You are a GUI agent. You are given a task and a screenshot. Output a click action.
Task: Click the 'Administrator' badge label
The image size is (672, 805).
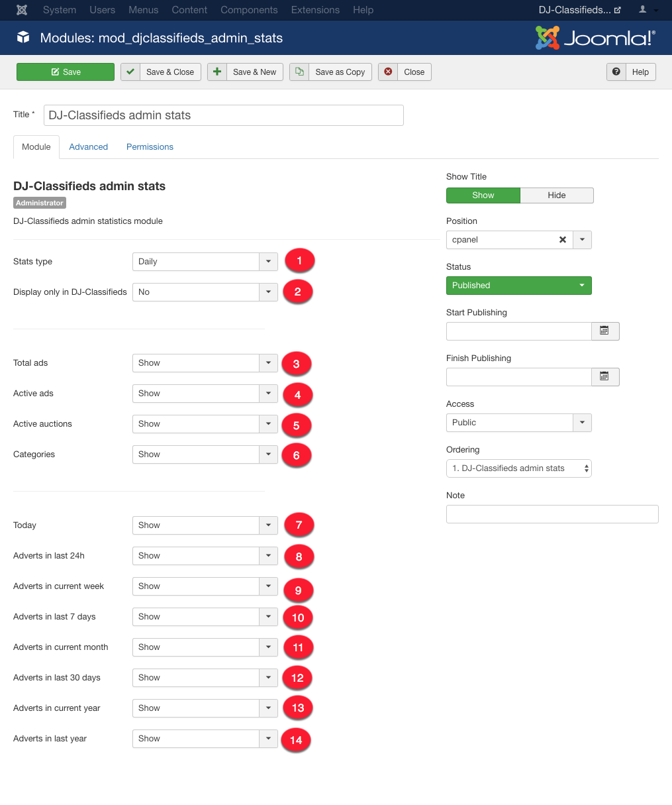tap(40, 203)
